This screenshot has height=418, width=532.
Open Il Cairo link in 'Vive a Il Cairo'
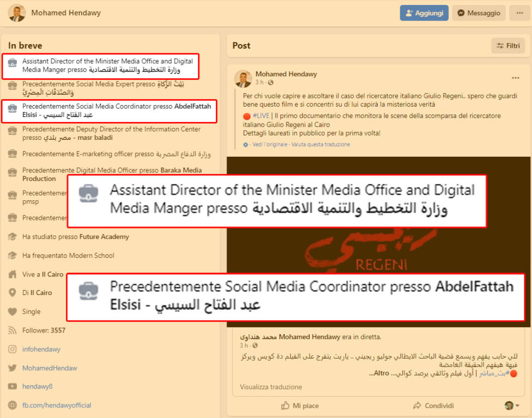click(53, 274)
